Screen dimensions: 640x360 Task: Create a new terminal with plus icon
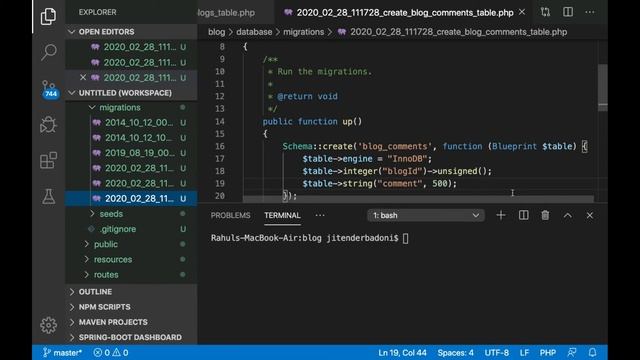click(x=501, y=215)
